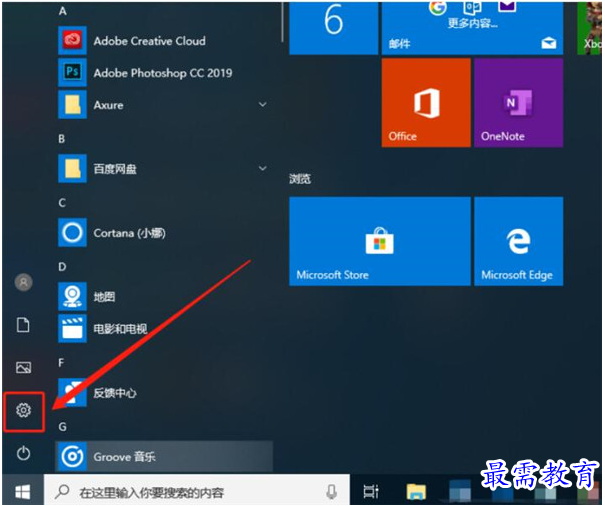
Task: Open File Explorer on taskbar
Action: click(416, 492)
